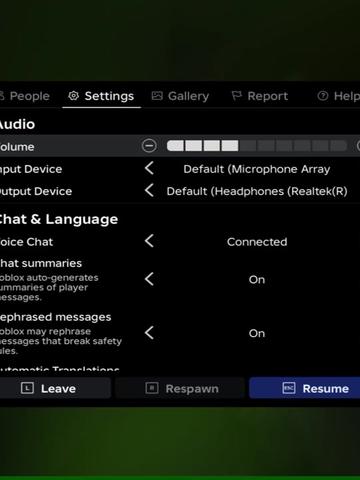Toggle Chat summaries On value
The width and height of the screenshot is (360, 480).
point(257,280)
